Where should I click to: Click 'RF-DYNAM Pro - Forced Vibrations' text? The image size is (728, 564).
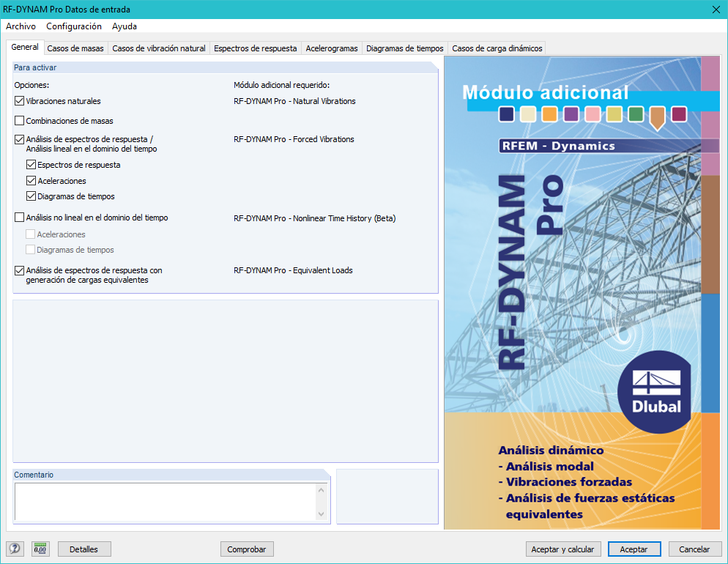294,139
